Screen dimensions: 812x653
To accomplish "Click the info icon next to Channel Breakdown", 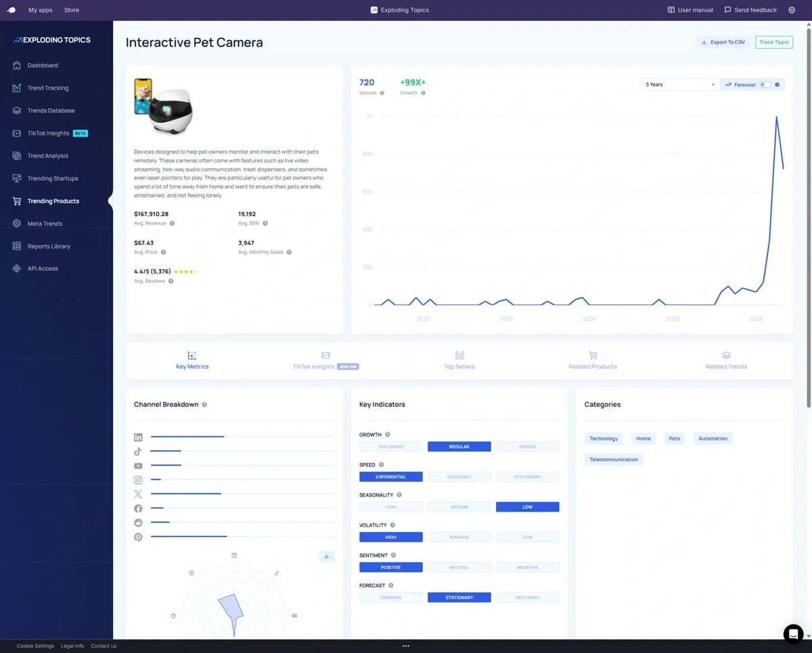I will [204, 405].
